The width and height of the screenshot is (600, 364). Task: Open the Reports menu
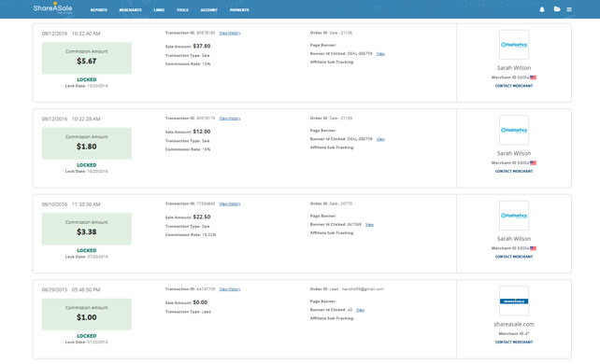click(x=99, y=10)
